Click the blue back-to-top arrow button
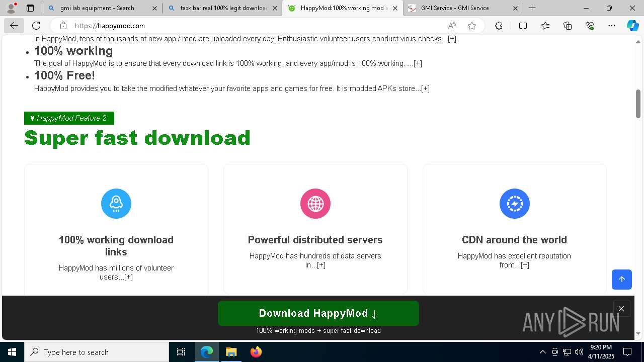 tap(622, 280)
